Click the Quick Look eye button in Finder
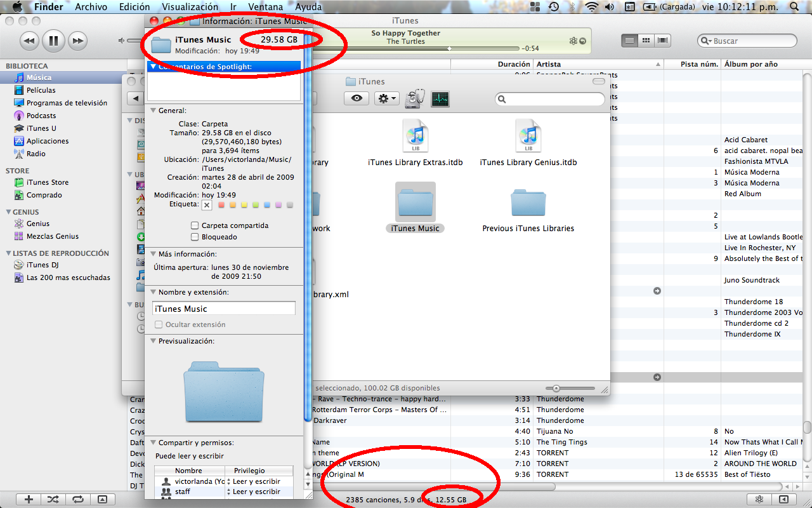This screenshot has width=812, height=508. click(357, 99)
